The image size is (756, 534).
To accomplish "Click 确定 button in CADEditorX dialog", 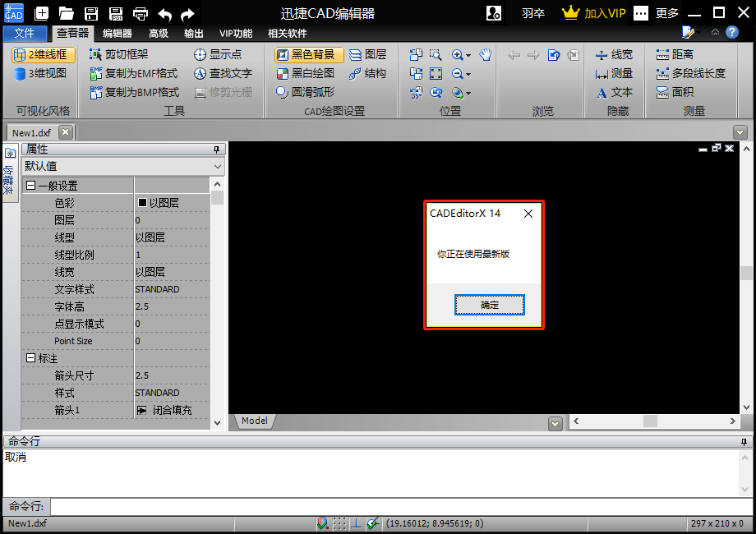I will point(490,305).
